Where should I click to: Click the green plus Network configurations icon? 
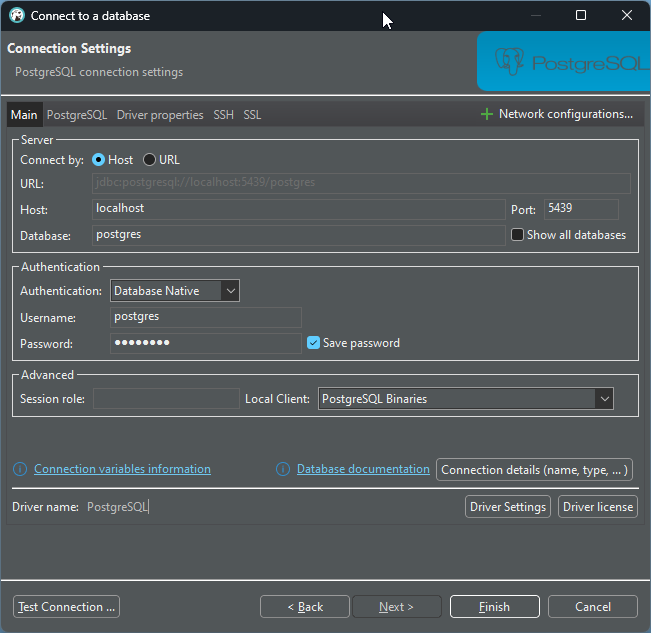click(487, 114)
